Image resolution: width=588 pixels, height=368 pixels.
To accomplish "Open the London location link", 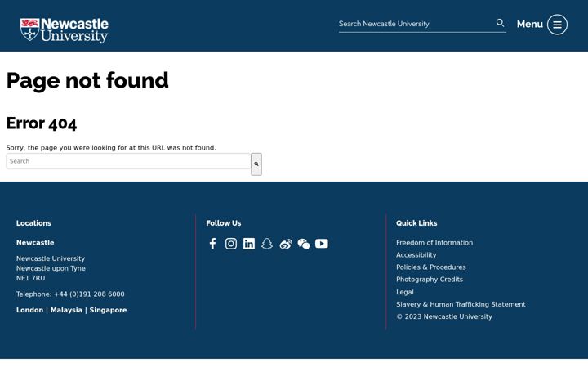I will click(29, 310).
